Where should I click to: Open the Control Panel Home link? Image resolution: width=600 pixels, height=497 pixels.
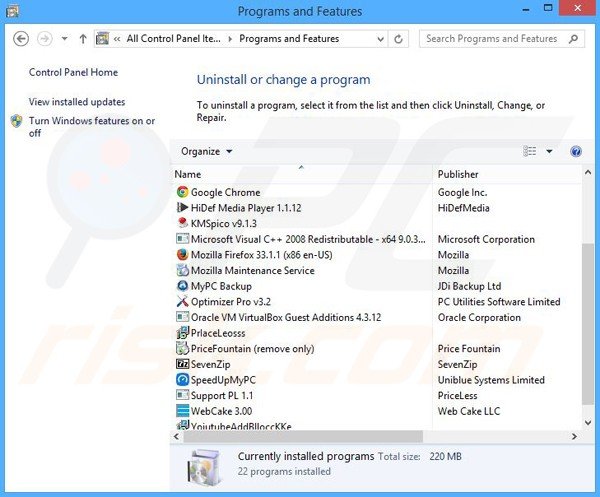click(73, 72)
